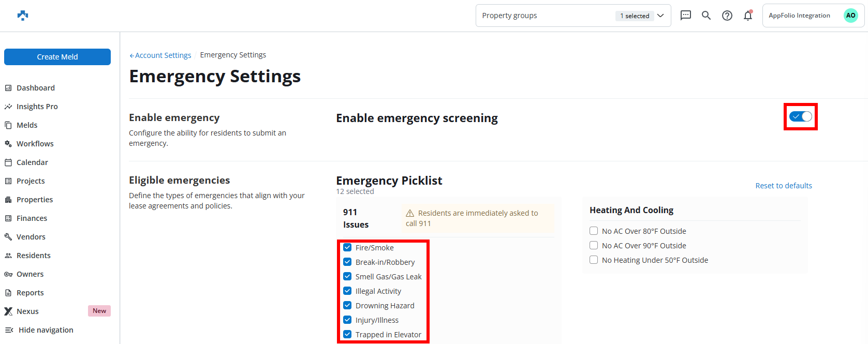Click the Vendors wrench icon
The width and height of the screenshot is (868, 344).
8,237
